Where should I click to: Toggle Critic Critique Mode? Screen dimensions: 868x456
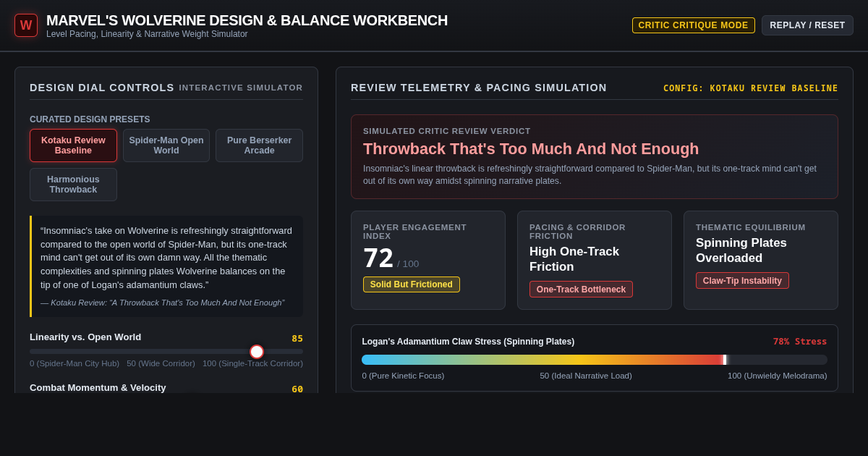coord(693,25)
